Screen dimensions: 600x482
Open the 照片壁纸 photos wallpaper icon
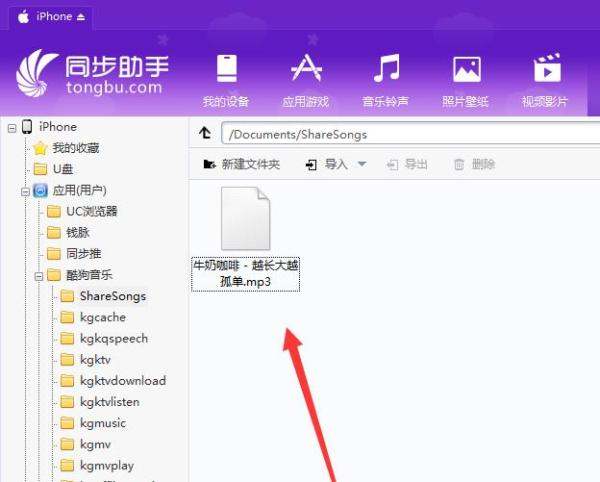(466, 70)
